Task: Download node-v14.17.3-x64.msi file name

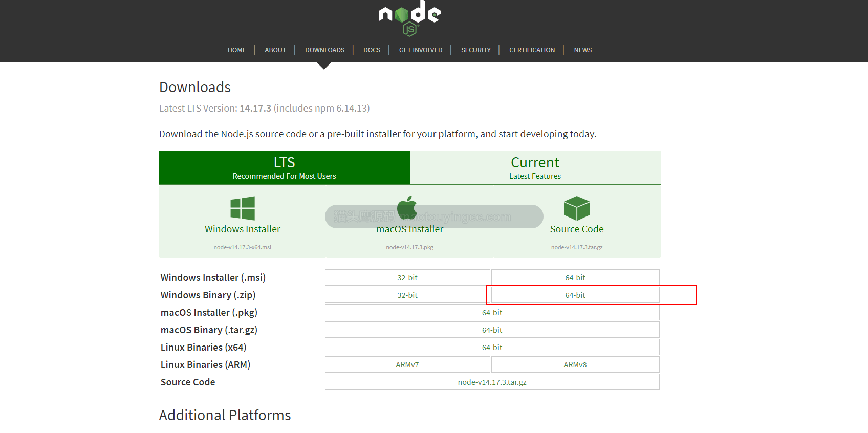Action: (x=243, y=247)
